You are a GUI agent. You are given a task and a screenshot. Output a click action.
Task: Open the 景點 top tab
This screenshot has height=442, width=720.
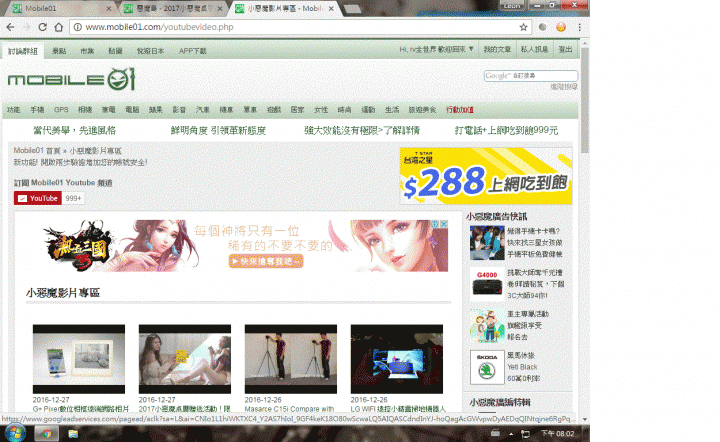pyautogui.click(x=59, y=51)
